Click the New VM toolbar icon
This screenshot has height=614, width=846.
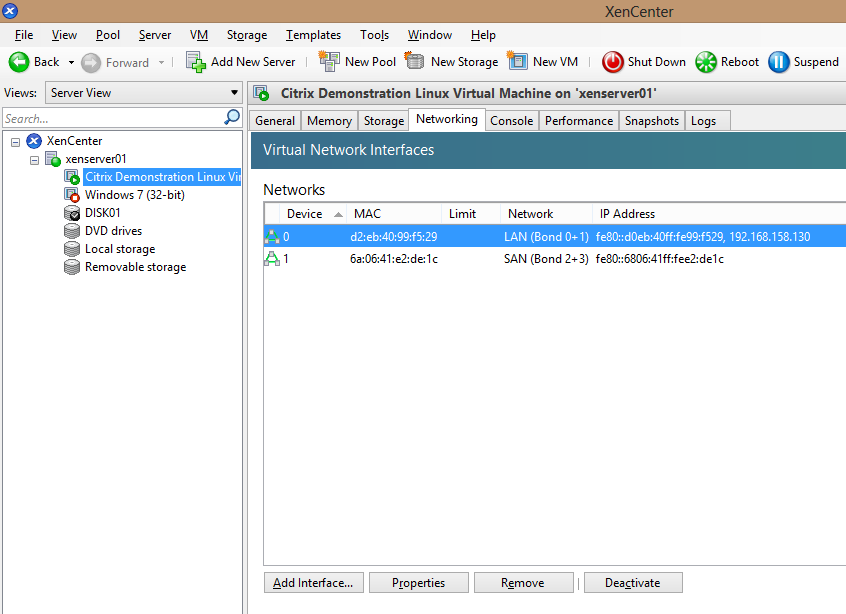tap(517, 61)
